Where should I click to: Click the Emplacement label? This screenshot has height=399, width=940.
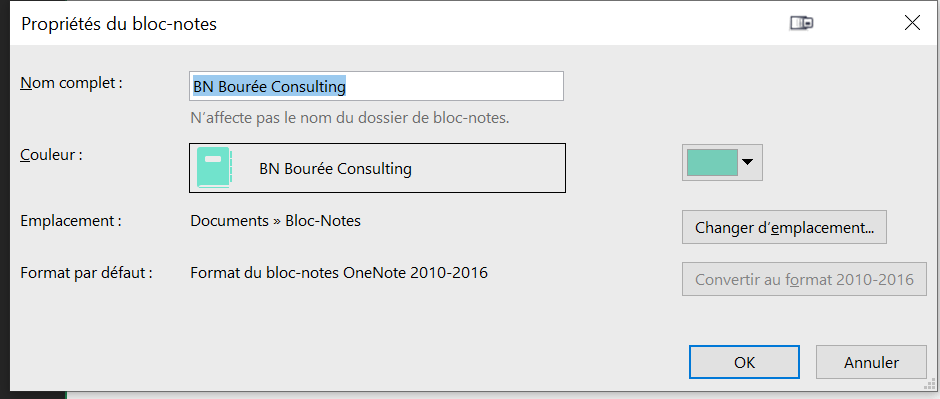(x=71, y=221)
